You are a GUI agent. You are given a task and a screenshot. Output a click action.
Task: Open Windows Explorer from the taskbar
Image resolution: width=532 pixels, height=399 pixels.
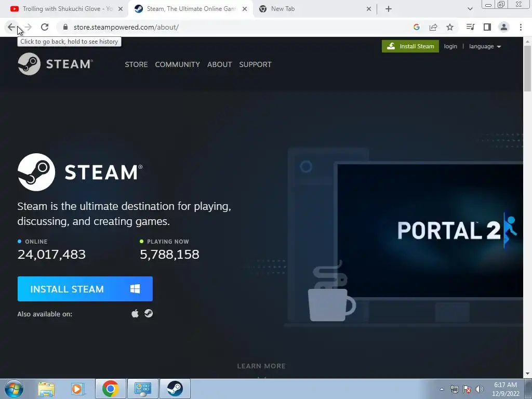46,389
